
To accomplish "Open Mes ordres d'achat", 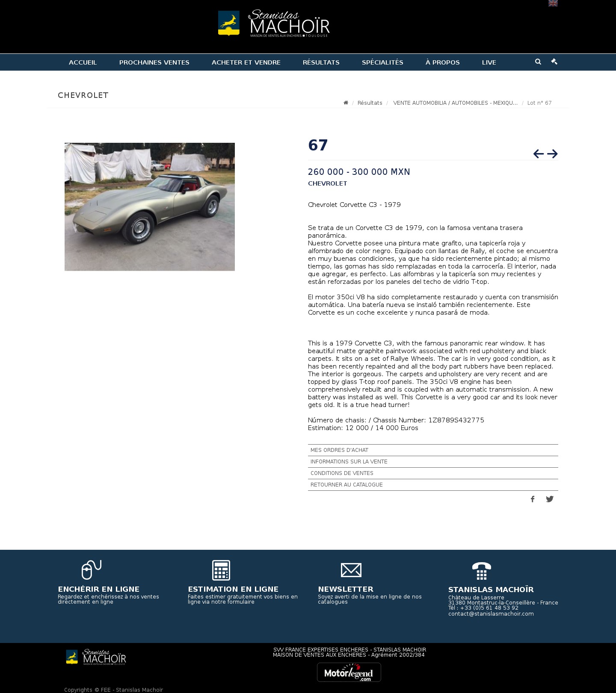I will pos(433,450).
